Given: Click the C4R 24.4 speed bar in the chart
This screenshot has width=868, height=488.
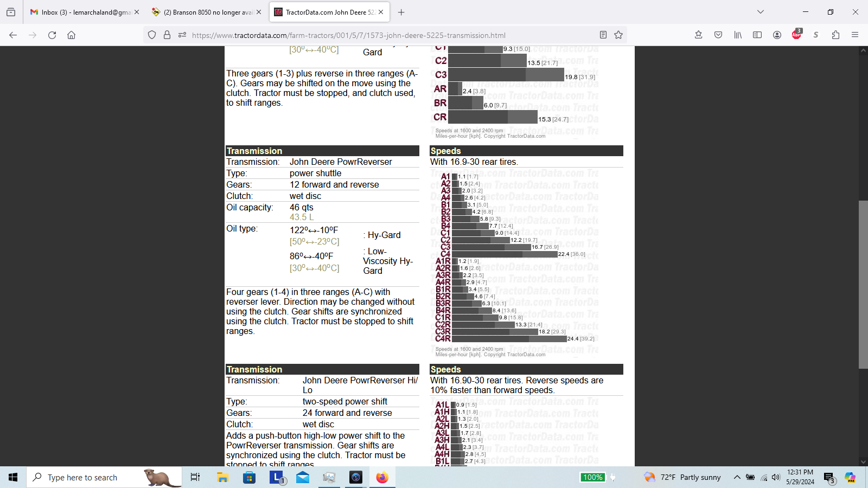Looking at the screenshot, I should (x=509, y=338).
